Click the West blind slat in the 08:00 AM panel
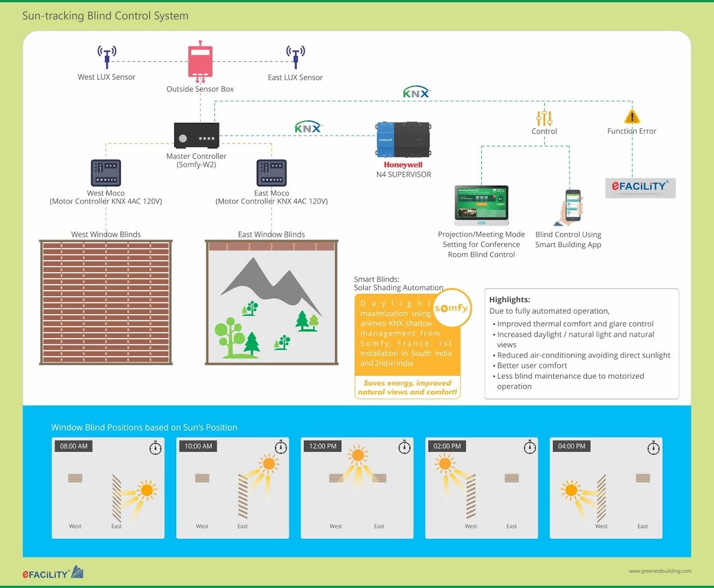The height and width of the screenshot is (588, 714). (75, 478)
